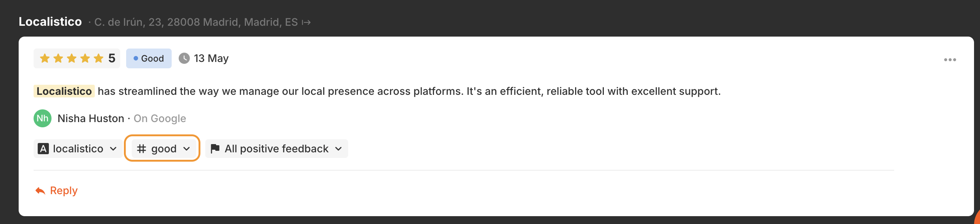The width and height of the screenshot is (980, 224).
Task: Click the highlighted Localistico keyword in the review
Action: tap(64, 91)
